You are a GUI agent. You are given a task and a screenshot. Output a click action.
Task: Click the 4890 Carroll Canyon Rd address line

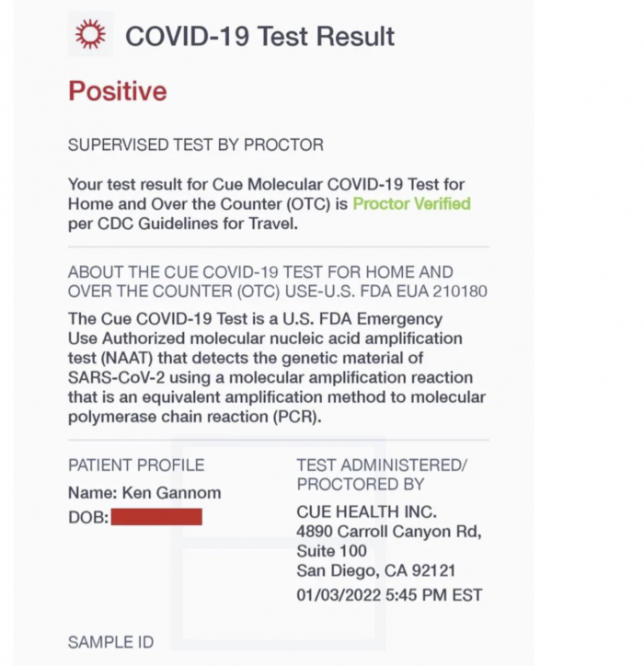pos(388,532)
